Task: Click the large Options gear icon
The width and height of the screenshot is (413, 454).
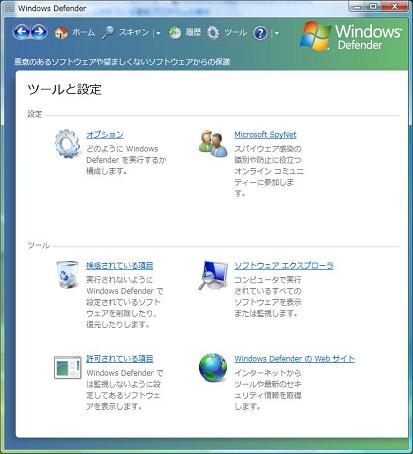Action: (x=68, y=144)
